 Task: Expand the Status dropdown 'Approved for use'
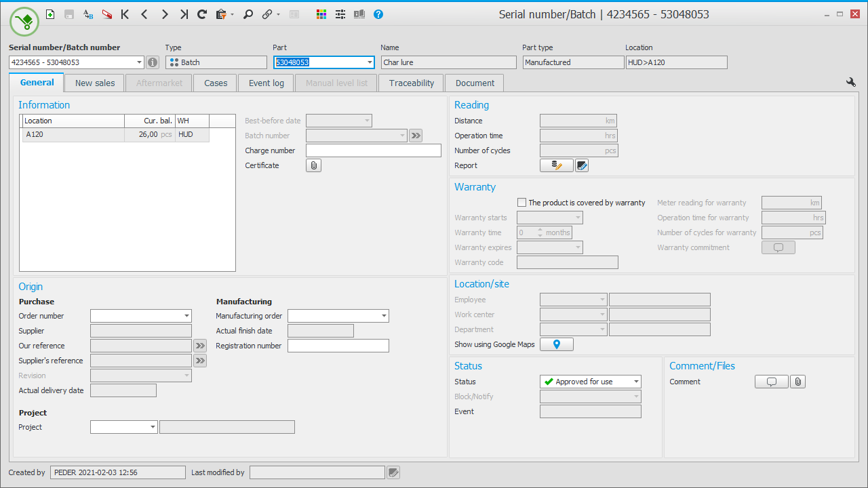[635, 382]
